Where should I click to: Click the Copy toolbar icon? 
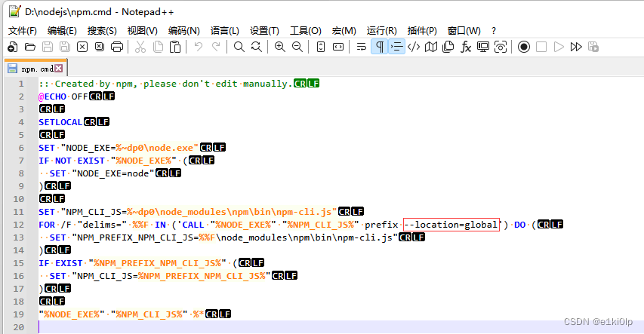click(x=158, y=47)
